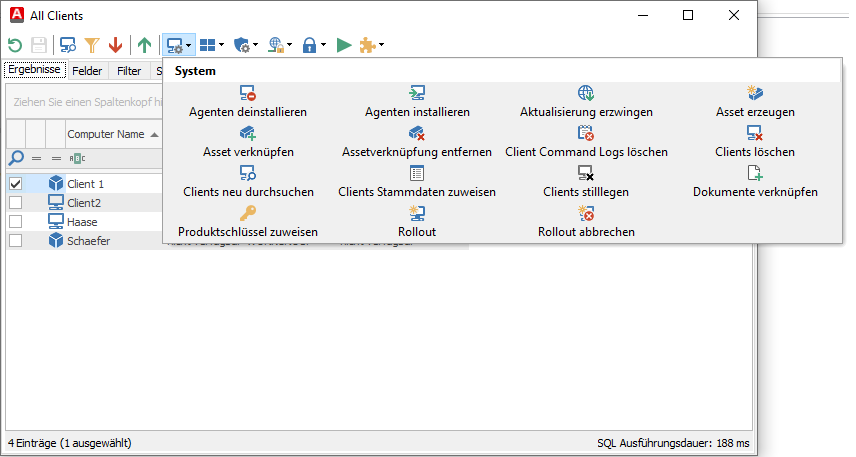Click the red down arrow icon

pos(115,45)
